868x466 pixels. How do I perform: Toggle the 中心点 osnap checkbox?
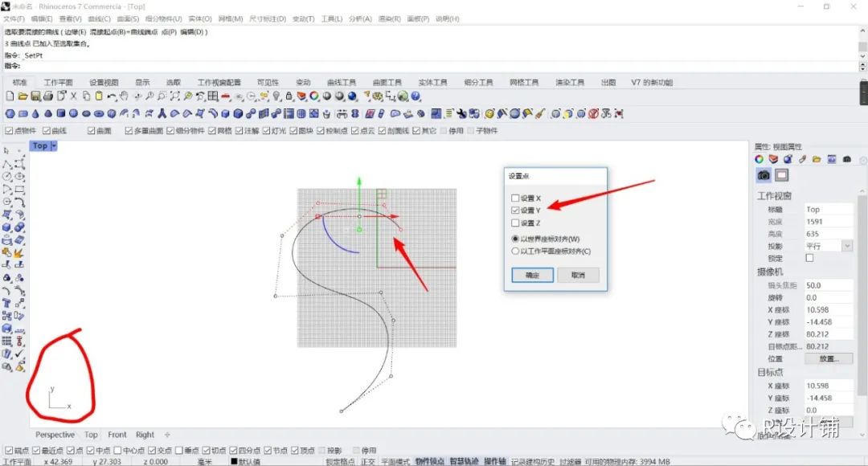(x=118, y=451)
